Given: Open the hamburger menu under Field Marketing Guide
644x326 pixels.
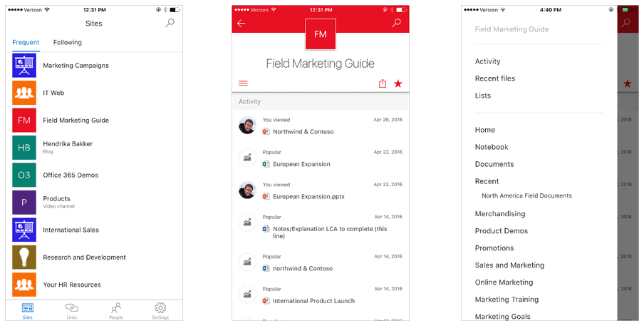Looking at the screenshot, I should 243,83.
